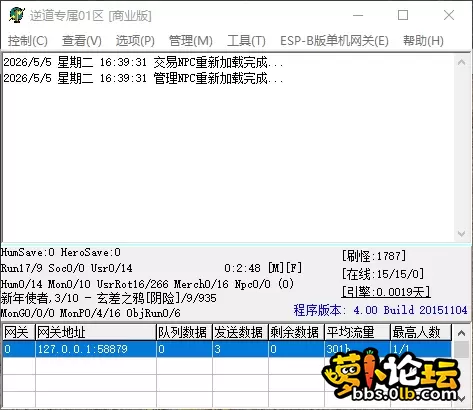Click the [引擎:0.0019天] underlined label
Screen dimensions: 473x410
[x=386, y=292]
